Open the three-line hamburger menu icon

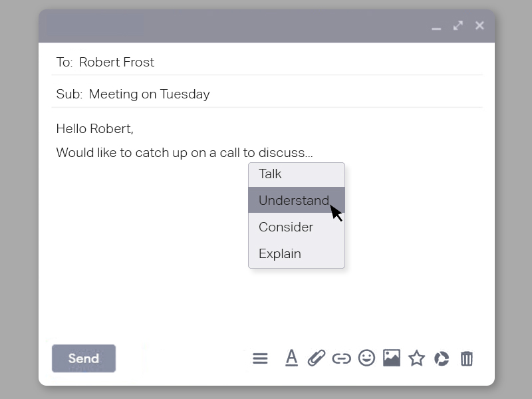pos(260,358)
